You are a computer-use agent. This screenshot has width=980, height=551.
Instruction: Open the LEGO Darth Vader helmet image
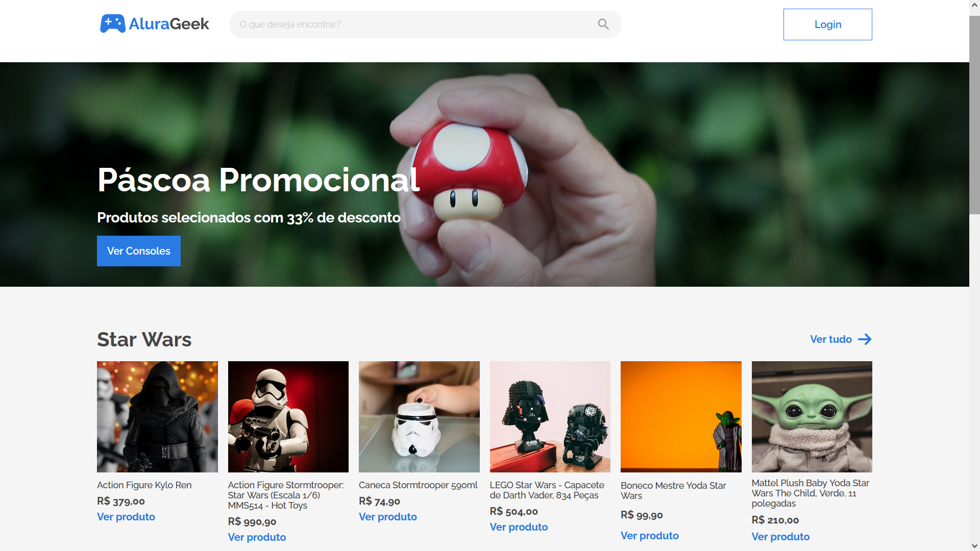pyautogui.click(x=550, y=417)
